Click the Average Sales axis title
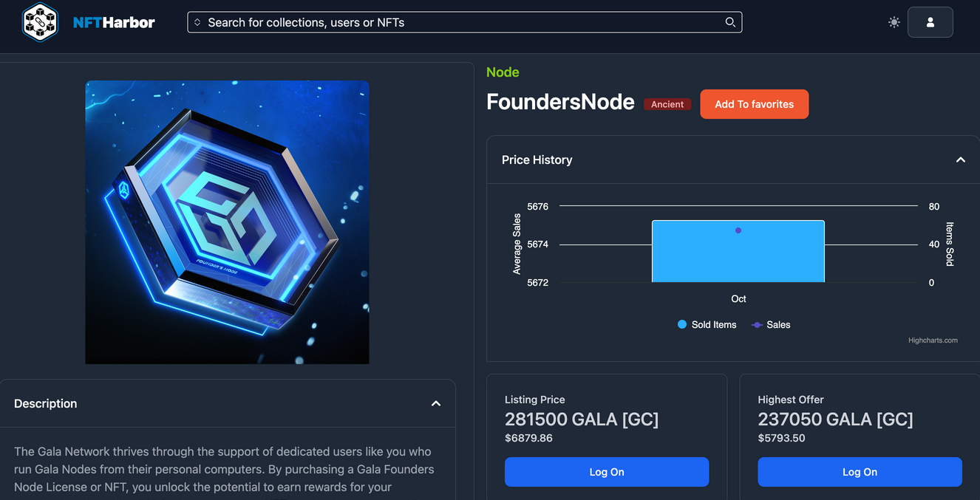980x500 pixels. (x=517, y=244)
